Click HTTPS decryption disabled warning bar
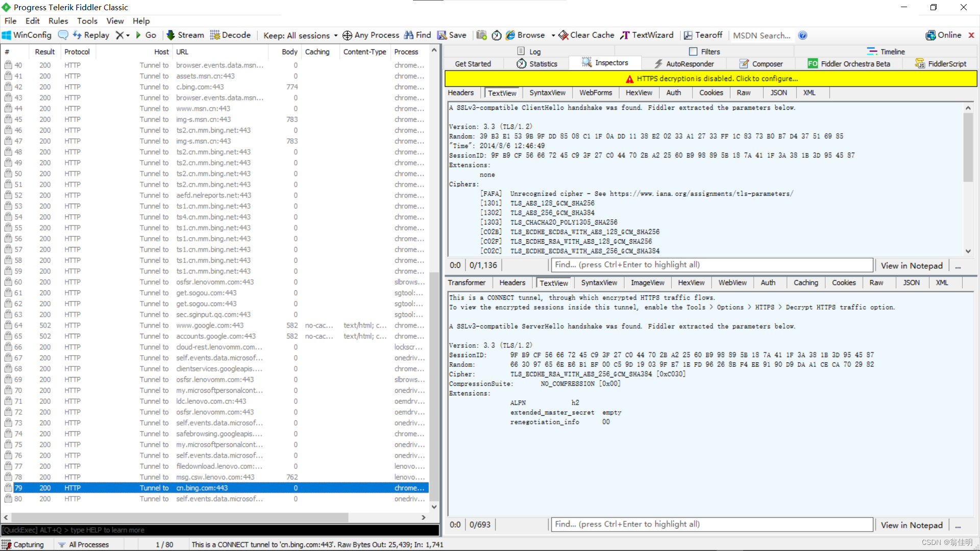The height and width of the screenshot is (551, 980). click(711, 79)
